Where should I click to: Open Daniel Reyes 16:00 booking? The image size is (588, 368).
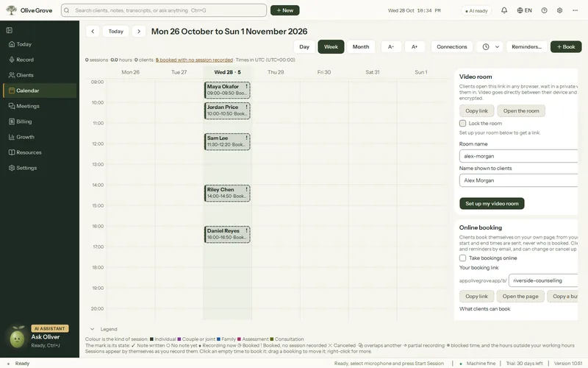coord(227,234)
